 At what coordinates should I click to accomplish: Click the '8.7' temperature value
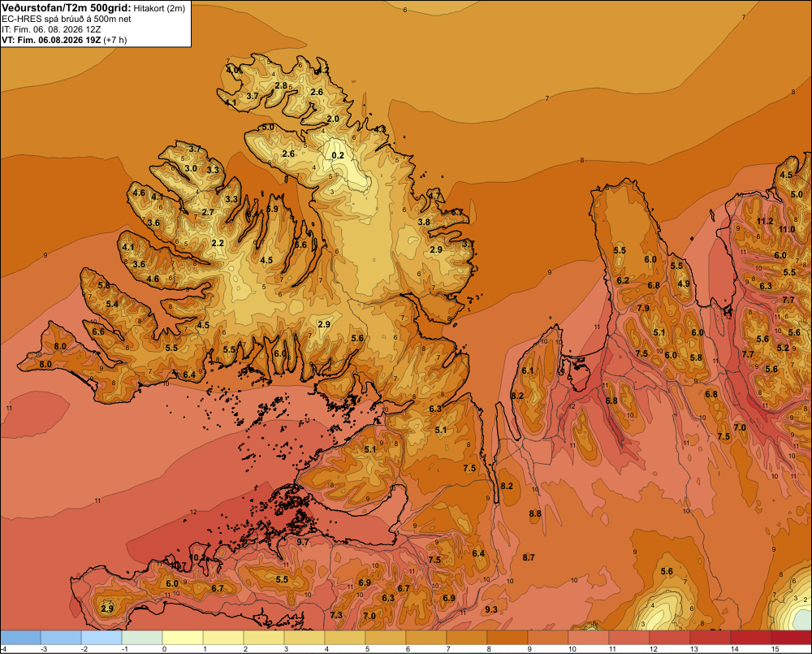[x=529, y=557]
